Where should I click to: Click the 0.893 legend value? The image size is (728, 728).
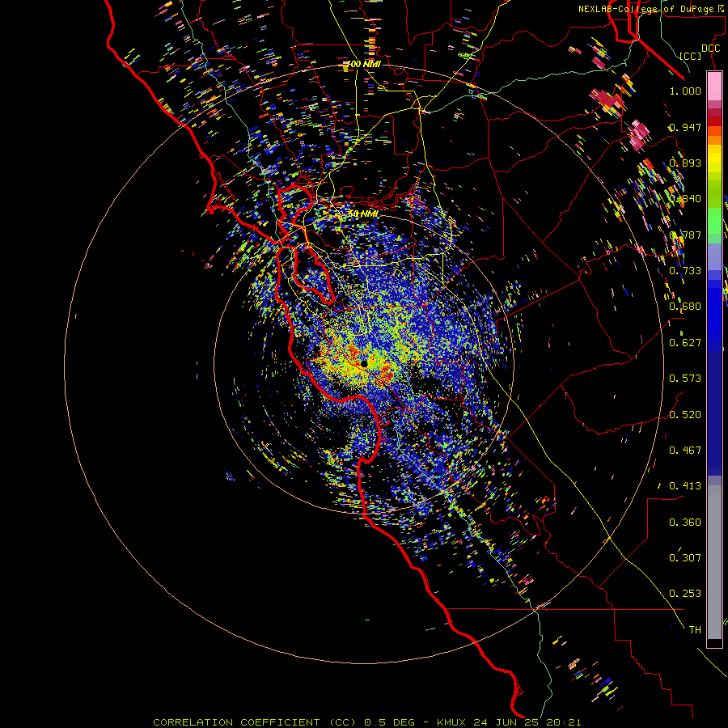tap(685, 163)
